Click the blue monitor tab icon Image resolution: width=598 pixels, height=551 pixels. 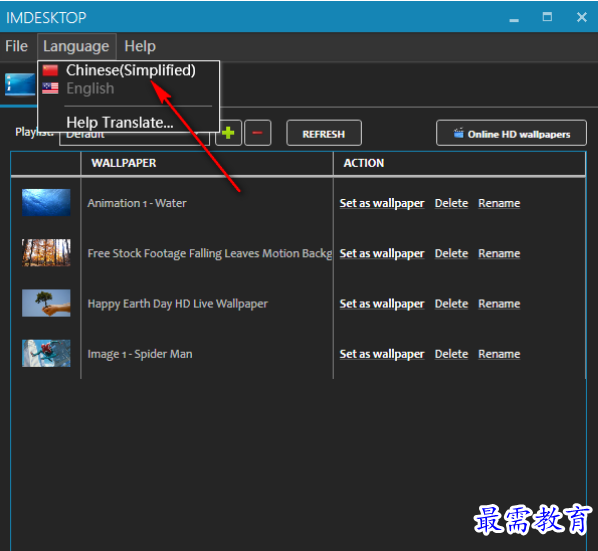[x=19, y=84]
